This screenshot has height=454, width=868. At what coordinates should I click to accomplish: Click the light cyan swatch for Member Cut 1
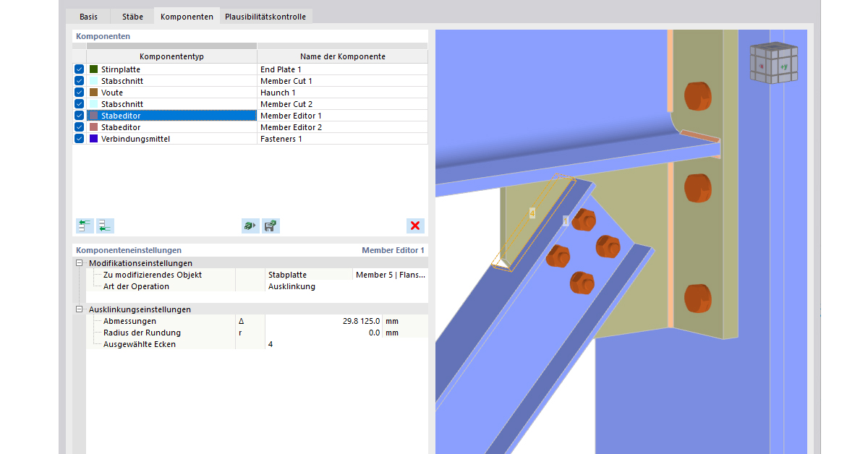tap(93, 81)
